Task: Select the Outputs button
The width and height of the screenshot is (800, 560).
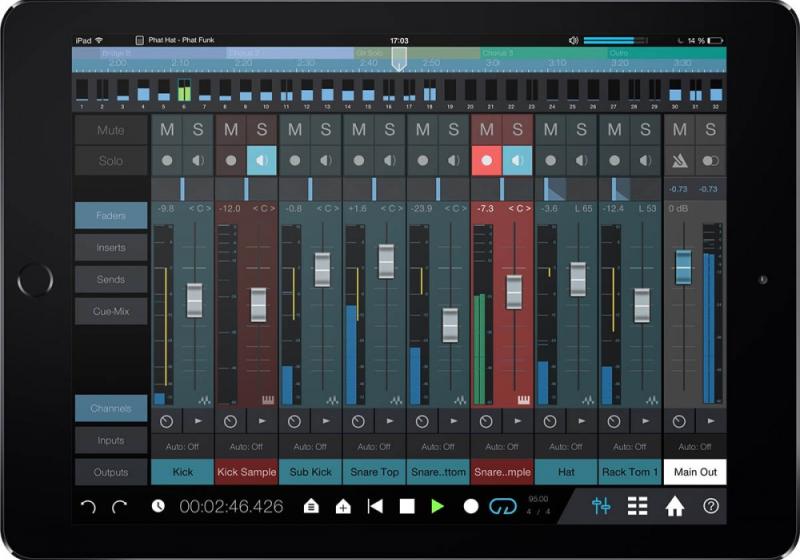Action: tap(111, 472)
